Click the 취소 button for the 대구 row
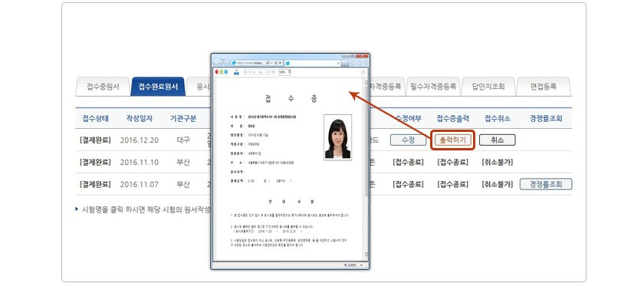 tap(497, 140)
